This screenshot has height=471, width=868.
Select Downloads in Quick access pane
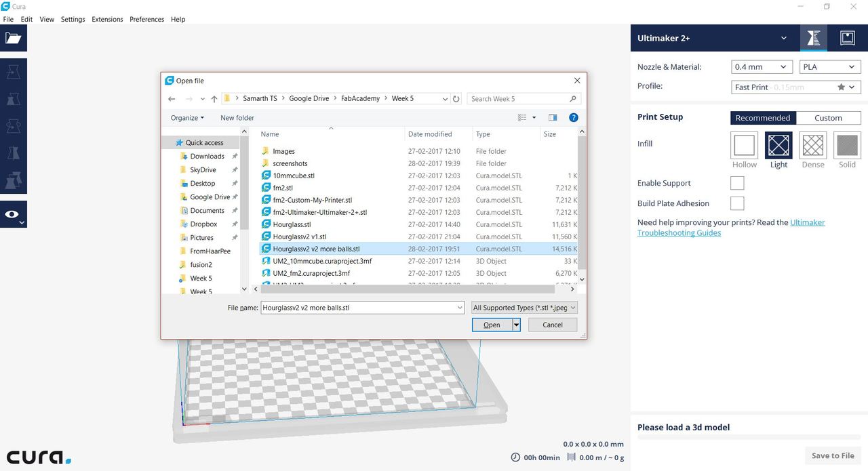[207, 156]
